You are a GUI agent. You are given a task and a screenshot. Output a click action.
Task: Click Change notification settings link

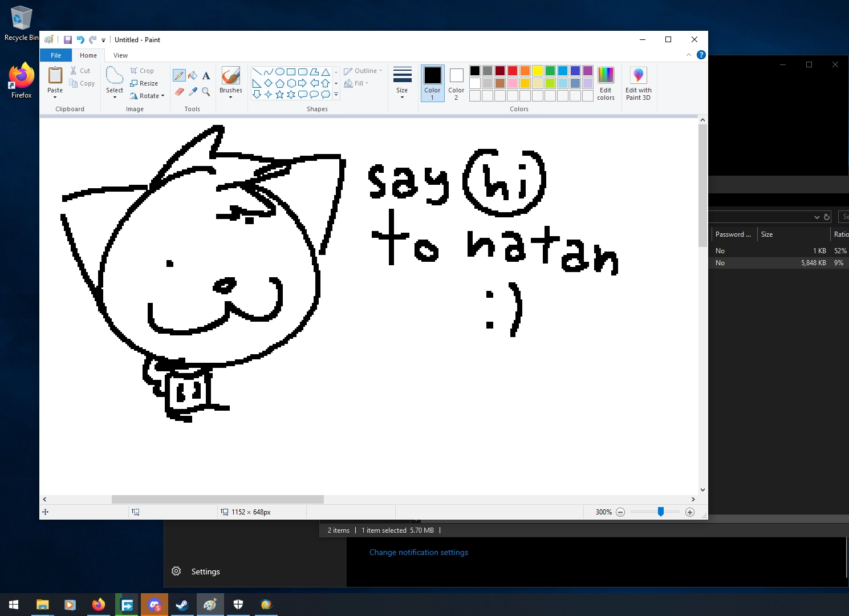[419, 552]
